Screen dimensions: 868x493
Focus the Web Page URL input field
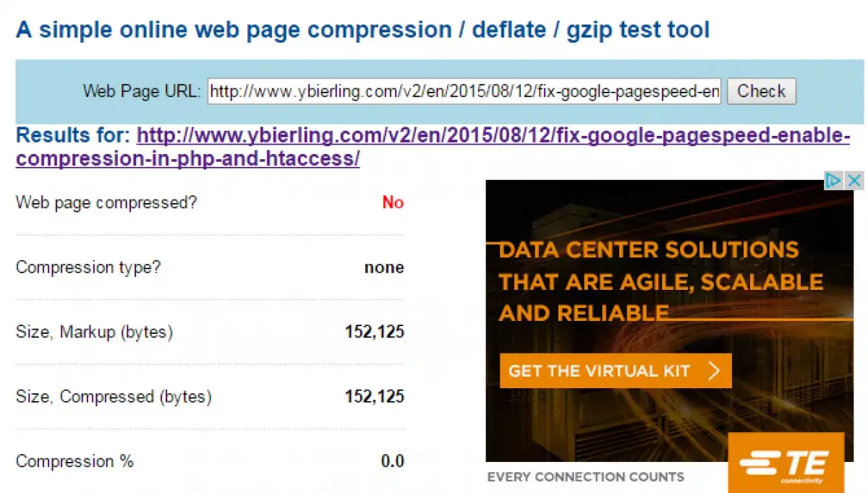click(464, 92)
